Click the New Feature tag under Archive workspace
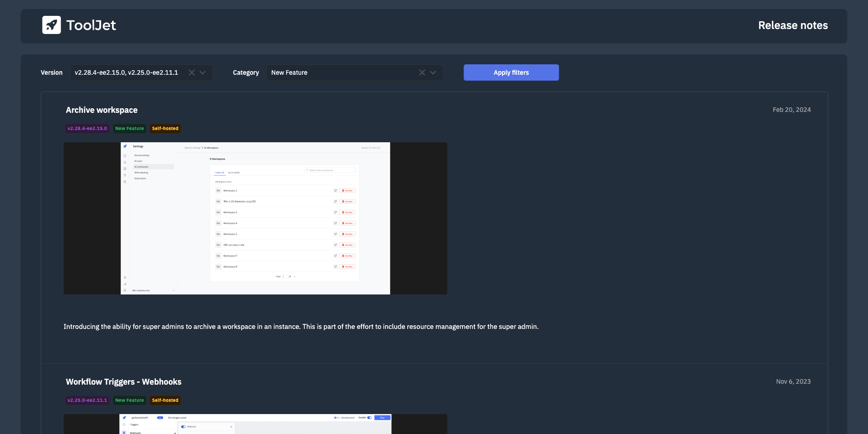The height and width of the screenshot is (434, 868). tap(129, 129)
